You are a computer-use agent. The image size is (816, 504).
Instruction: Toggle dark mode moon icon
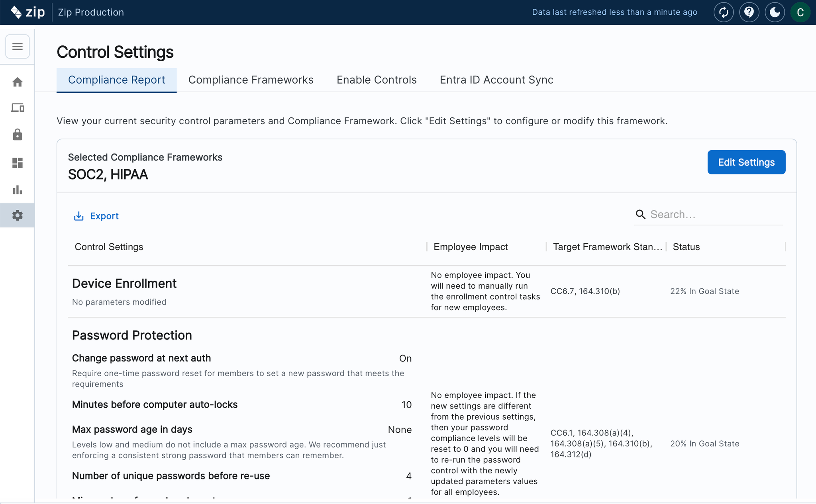pyautogui.click(x=775, y=12)
